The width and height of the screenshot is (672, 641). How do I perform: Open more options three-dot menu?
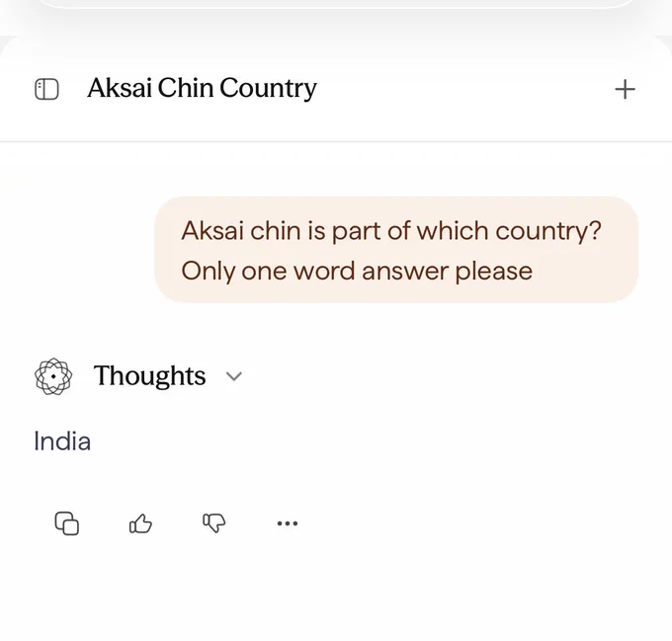[x=288, y=522]
